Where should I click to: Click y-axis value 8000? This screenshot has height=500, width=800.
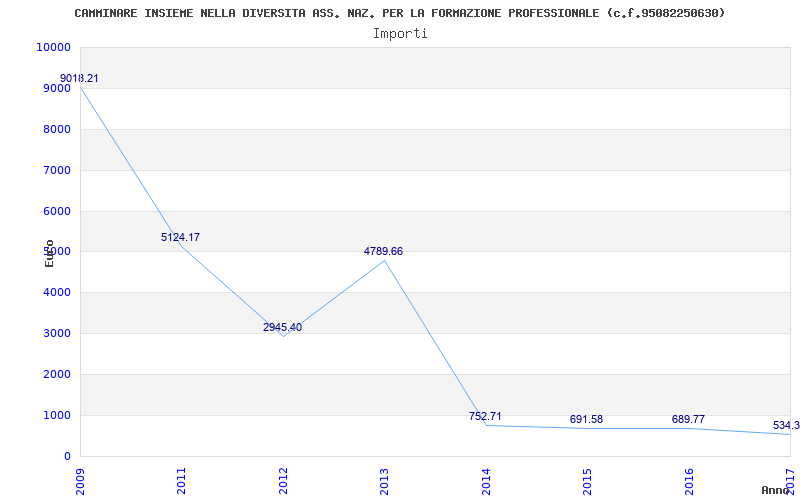[x=56, y=129]
